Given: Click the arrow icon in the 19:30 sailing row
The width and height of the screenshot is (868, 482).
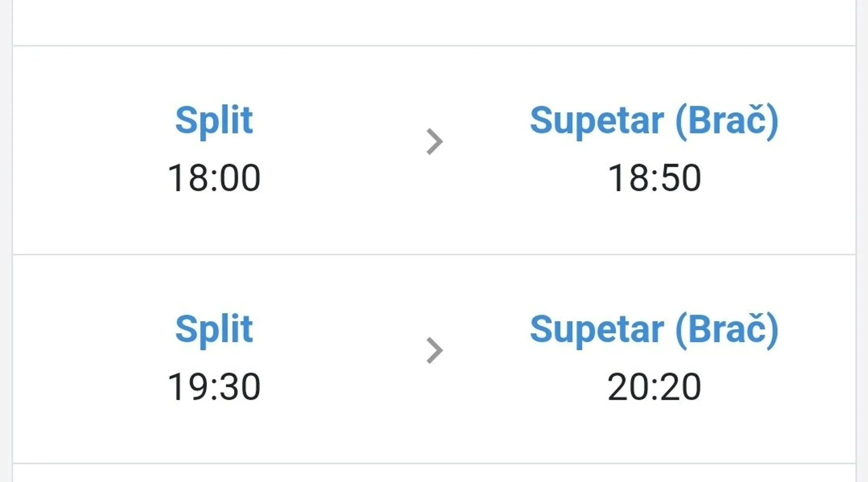Looking at the screenshot, I should (x=434, y=350).
